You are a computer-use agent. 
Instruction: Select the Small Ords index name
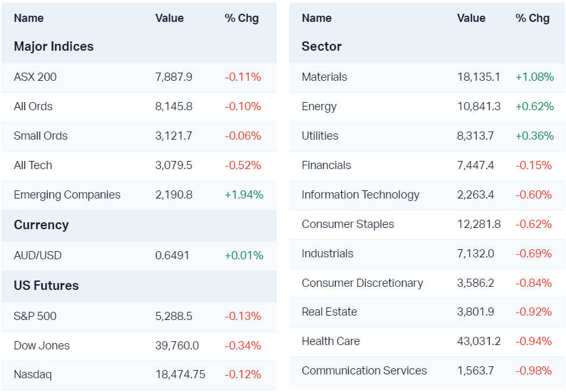coord(41,136)
